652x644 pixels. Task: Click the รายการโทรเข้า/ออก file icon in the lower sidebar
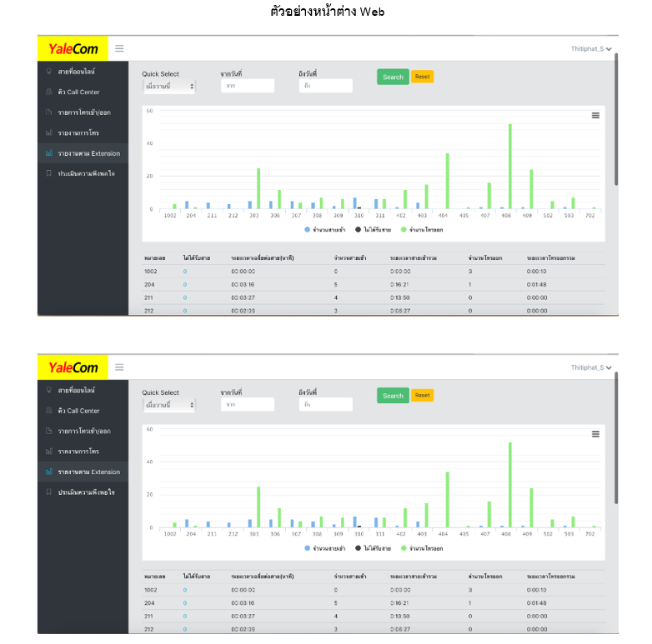click(50, 431)
